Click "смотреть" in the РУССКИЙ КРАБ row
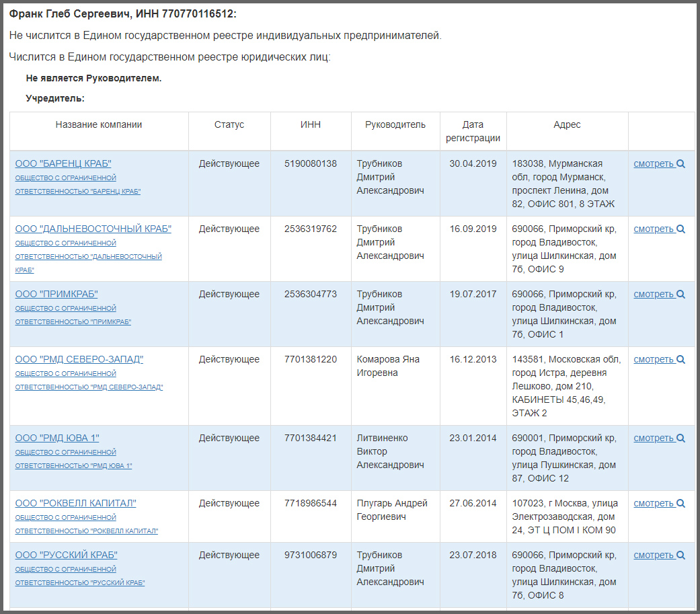Viewport: 700px width, 614px height. pos(653,555)
